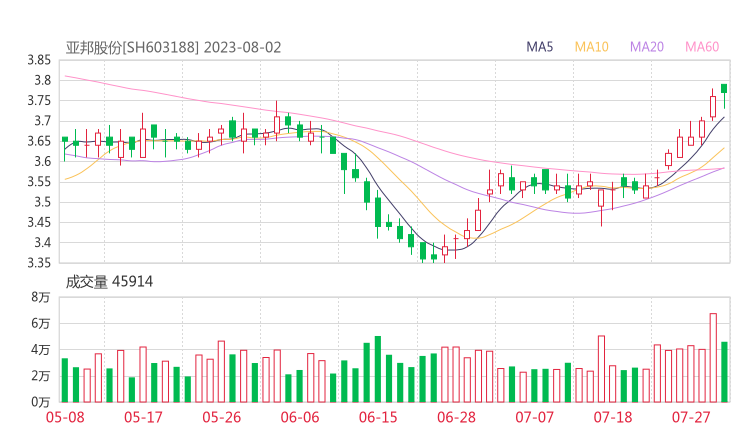Click the 0万 volume axis label

(x=41, y=402)
